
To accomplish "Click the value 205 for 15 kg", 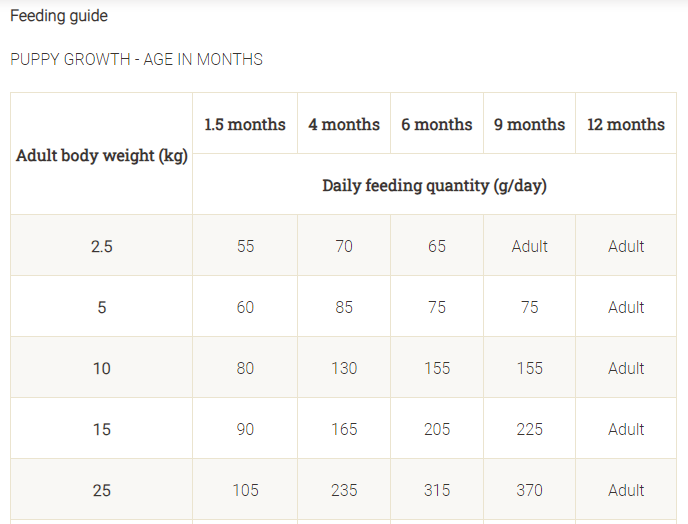I will click(x=437, y=429).
